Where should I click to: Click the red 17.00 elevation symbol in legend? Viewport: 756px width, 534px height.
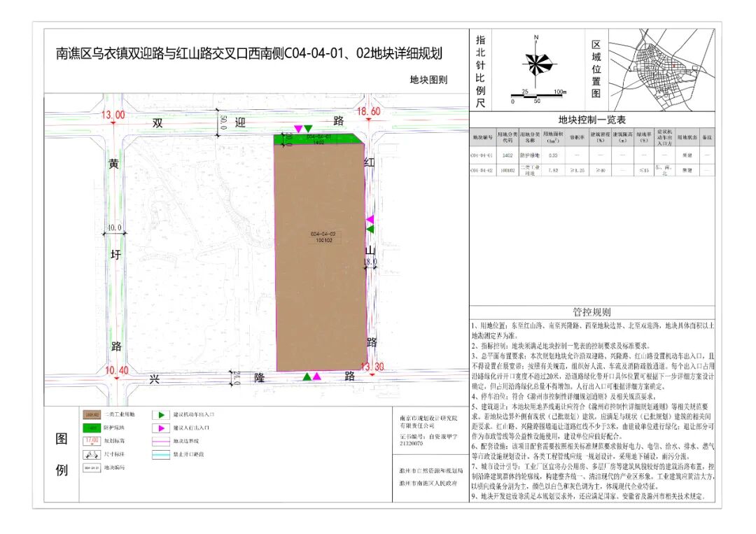point(92,441)
